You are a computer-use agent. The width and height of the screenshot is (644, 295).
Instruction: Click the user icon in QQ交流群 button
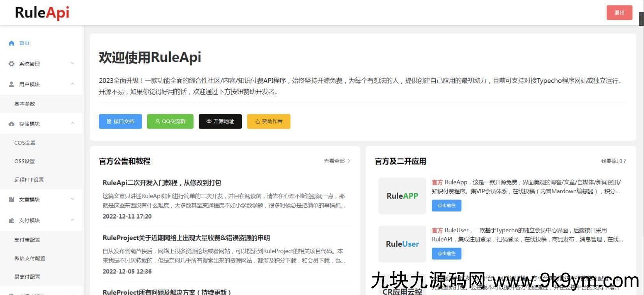point(157,122)
